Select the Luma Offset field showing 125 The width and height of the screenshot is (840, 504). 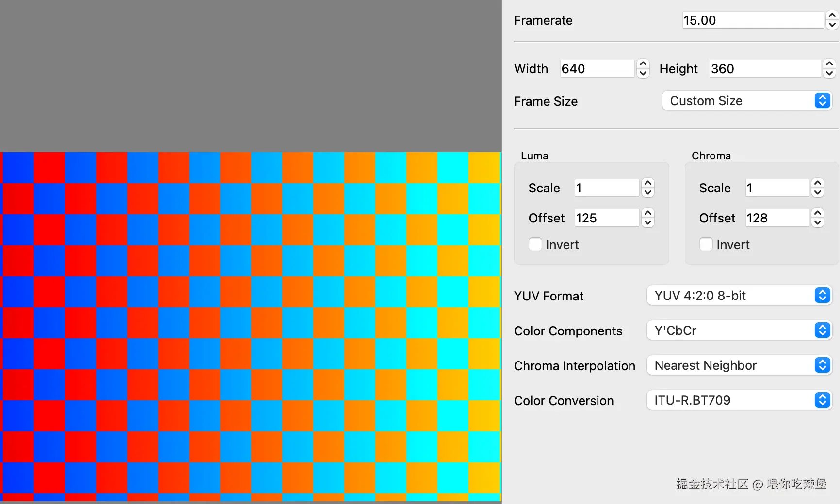click(607, 218)
